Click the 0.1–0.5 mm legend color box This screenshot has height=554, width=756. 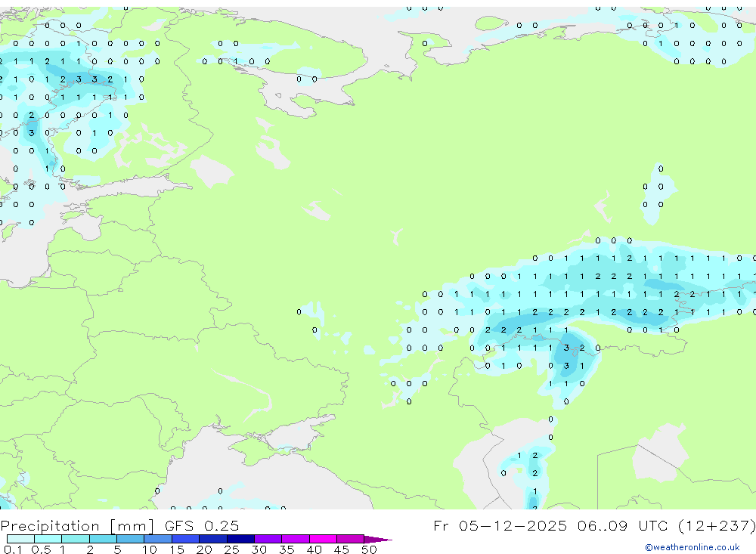pos(20,539)
